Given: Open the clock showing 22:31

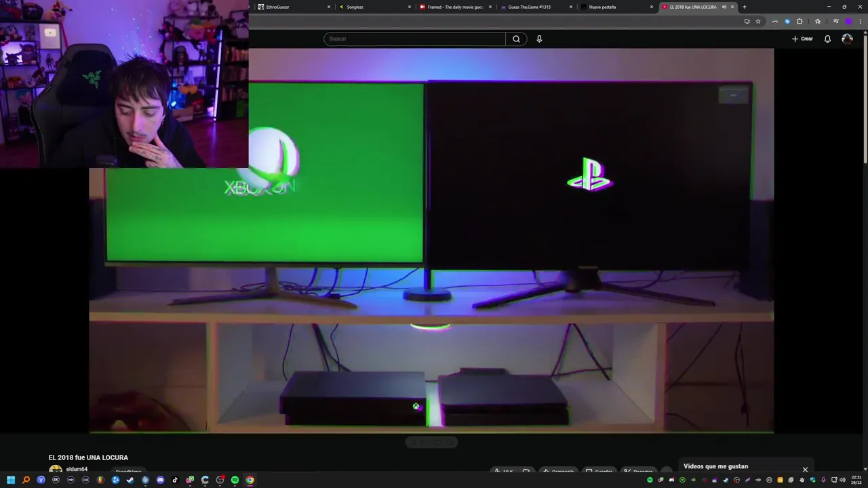Looking at the screenshot, I should (x=856, y=480).
